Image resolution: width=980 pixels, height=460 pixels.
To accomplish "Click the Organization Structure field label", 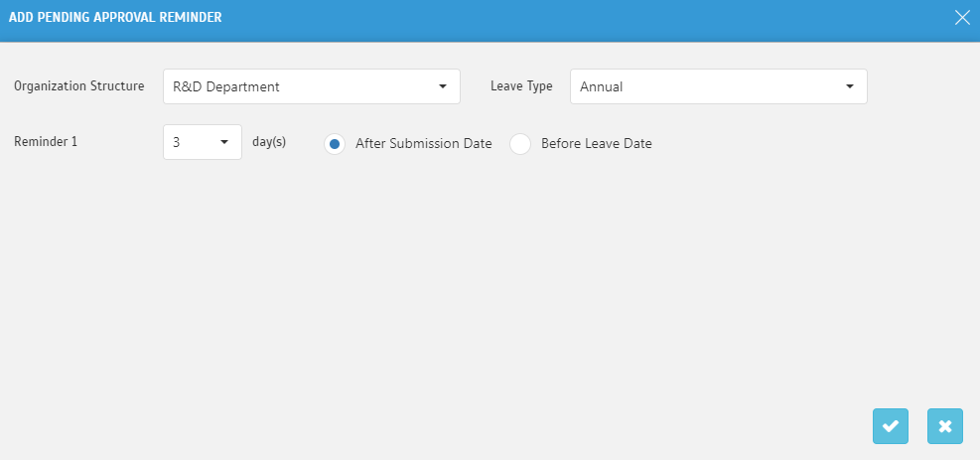I will click(78, 86).
